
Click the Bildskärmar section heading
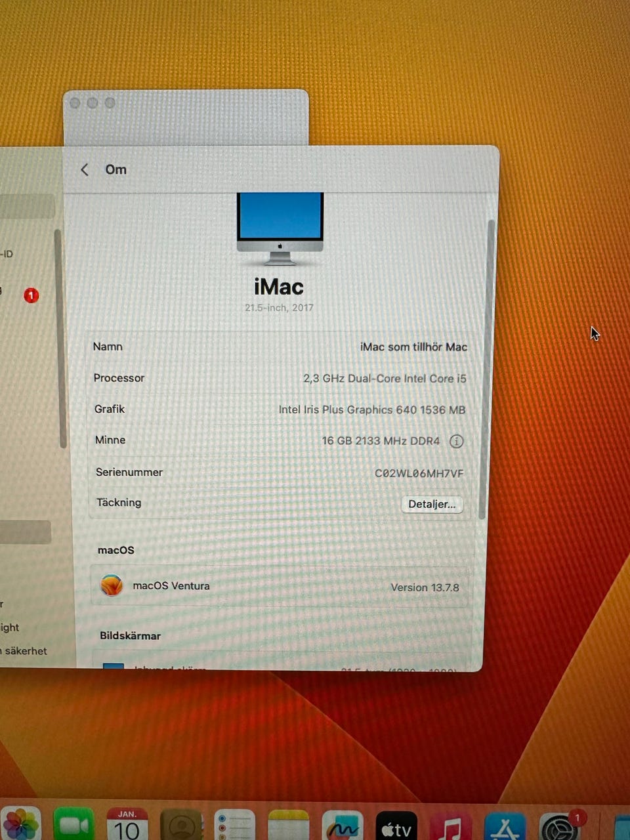pos(130,636)
